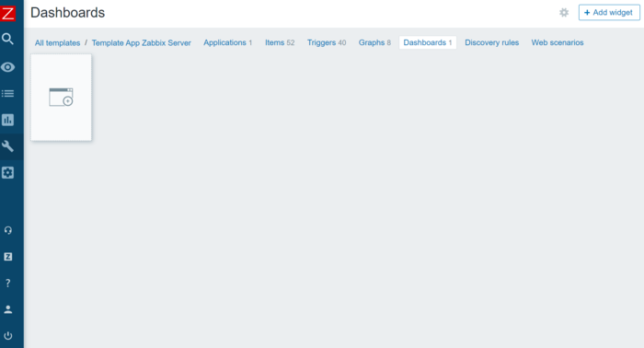Open Help via the question mark icon
The height and width of the screenshot is (348, 644).
coord(7,283)
